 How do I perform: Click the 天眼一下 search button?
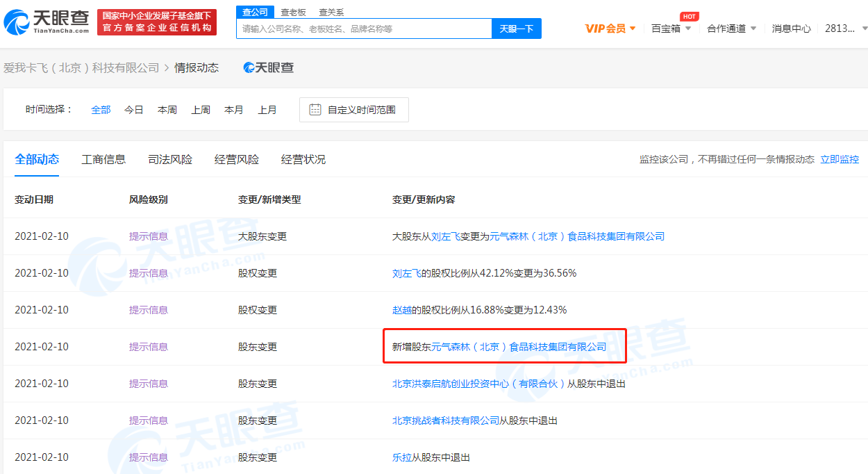tap(516, 28)
